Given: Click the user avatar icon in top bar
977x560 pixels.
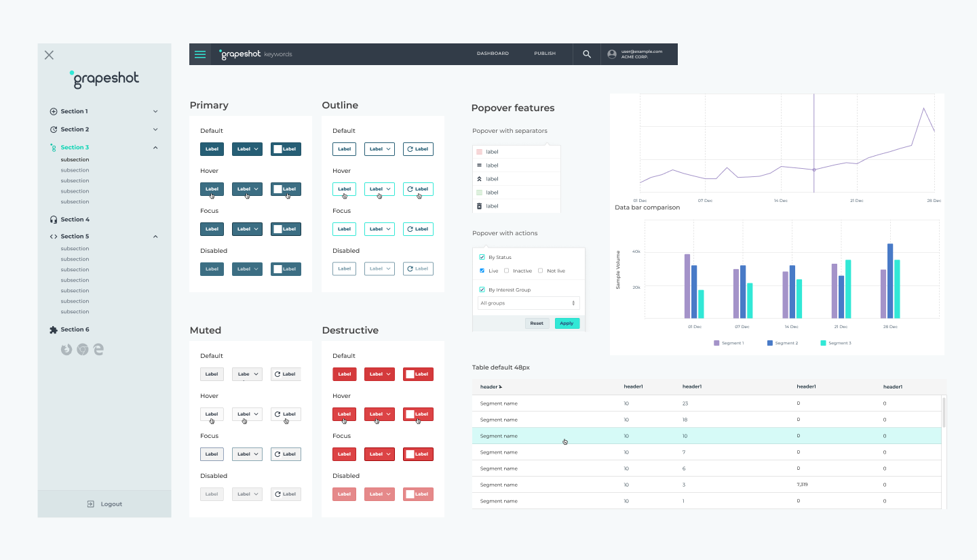Looking at the screenshot, I should [611, 54].
